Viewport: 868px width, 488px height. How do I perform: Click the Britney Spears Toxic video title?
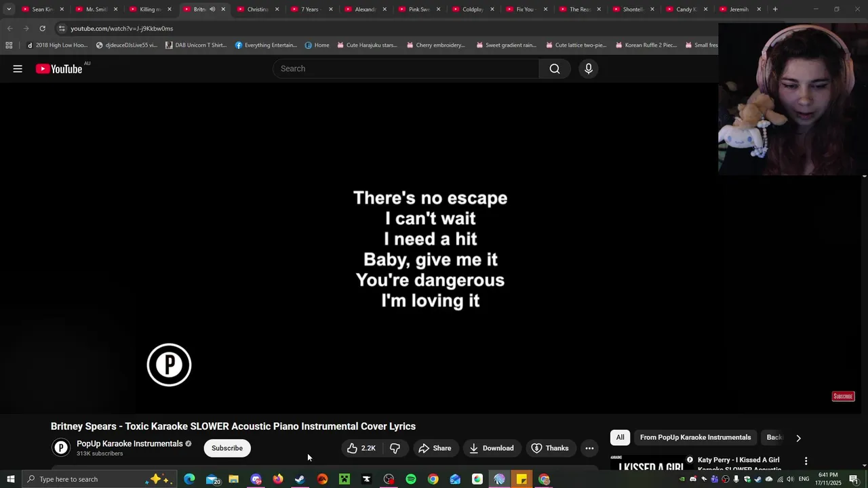click(233, 426)
